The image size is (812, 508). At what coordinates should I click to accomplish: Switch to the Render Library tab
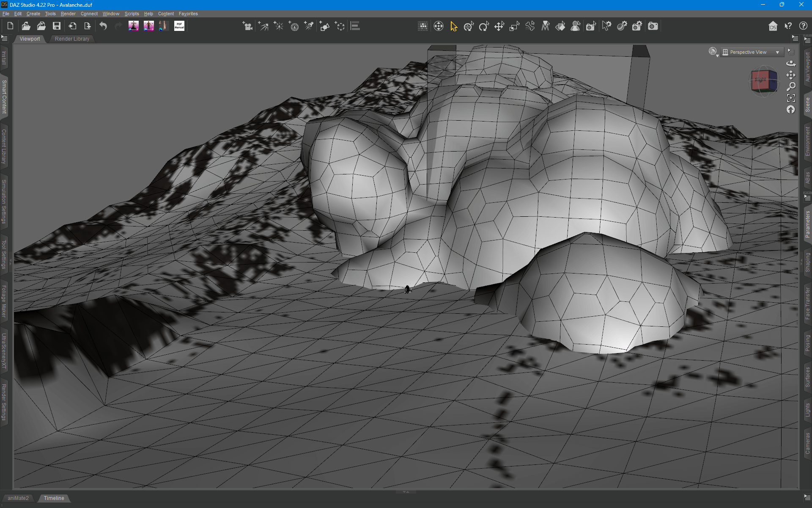[72, 39]
